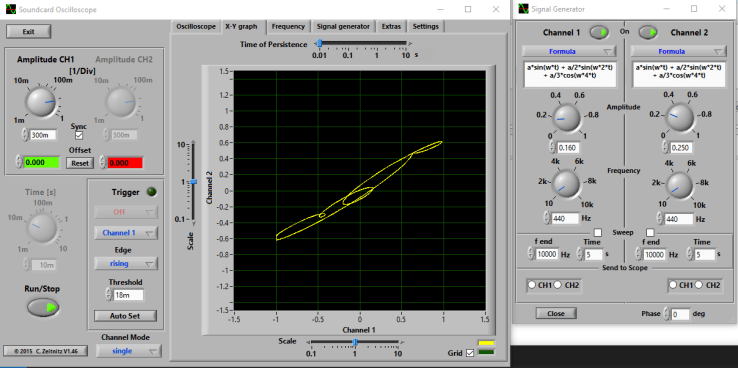Viewport: 738px width, 368px height.
Task: Select CH1 radio in left Send to Scope
Action: tap(532, 285)
